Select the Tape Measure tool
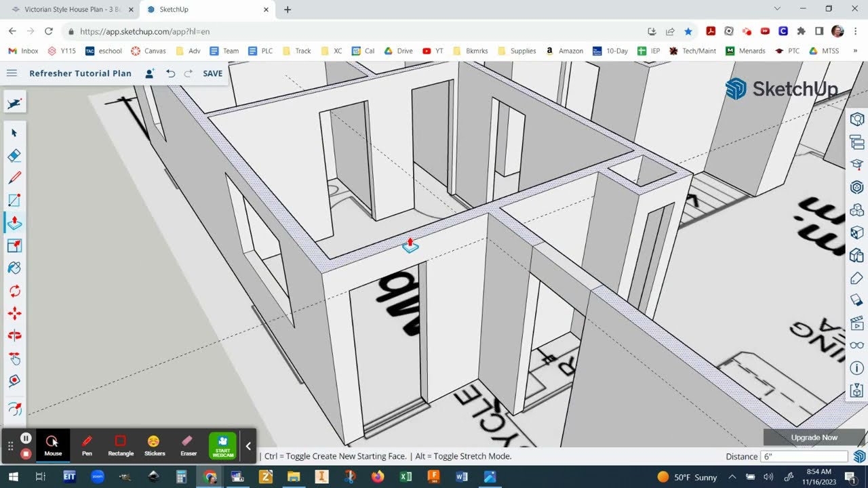 tap(14, 381)
